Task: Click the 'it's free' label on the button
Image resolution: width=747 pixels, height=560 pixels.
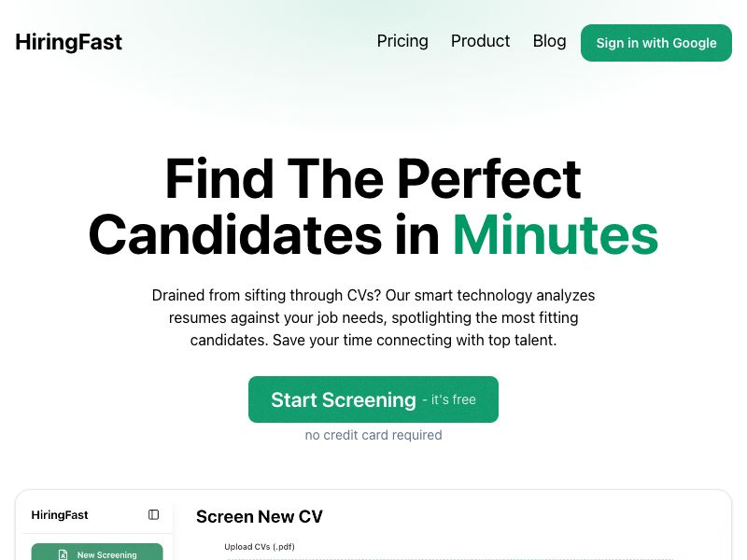Action: coord(451,399)
